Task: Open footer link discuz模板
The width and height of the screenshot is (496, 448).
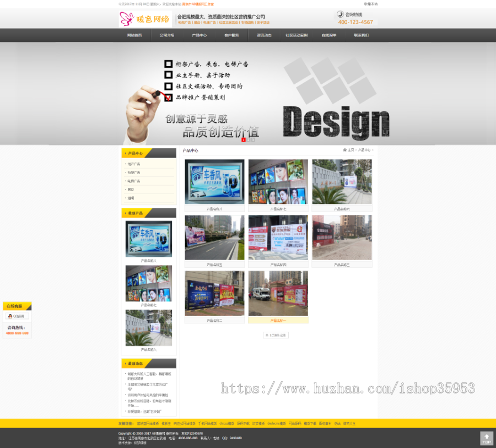Action: pyautogui.click(x=227, y=424)
